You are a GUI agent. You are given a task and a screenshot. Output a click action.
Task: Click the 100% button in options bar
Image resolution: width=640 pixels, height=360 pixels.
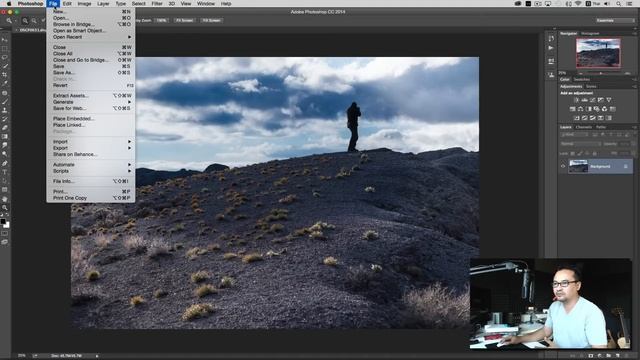[x=162, y=20]
